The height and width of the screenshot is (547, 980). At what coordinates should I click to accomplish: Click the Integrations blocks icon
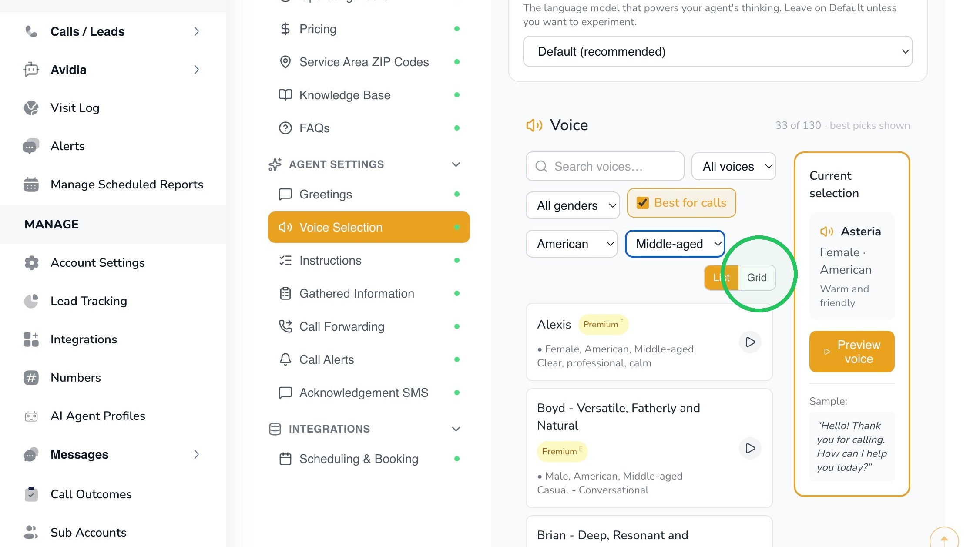tap(31, 339)
